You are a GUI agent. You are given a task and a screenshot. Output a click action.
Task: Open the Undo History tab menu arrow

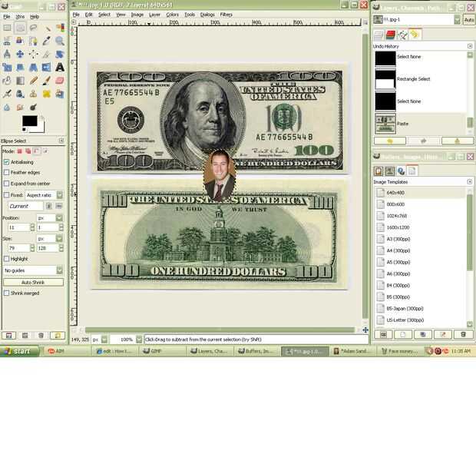(x=470, y=46)
